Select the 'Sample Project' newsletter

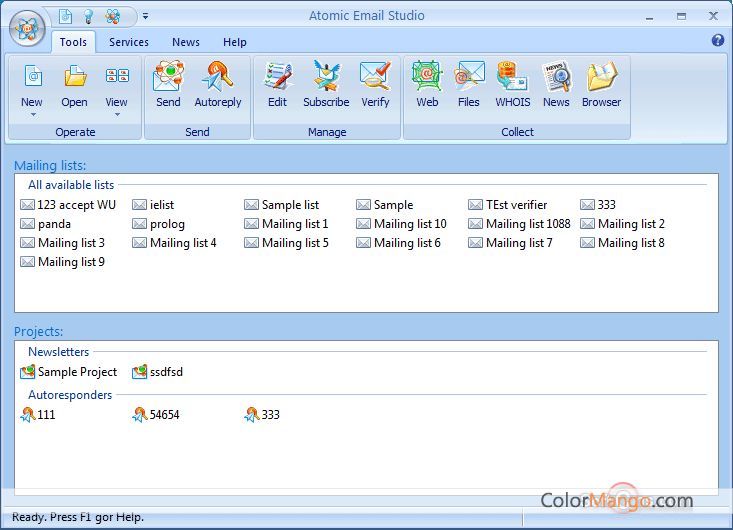point(69,372)
